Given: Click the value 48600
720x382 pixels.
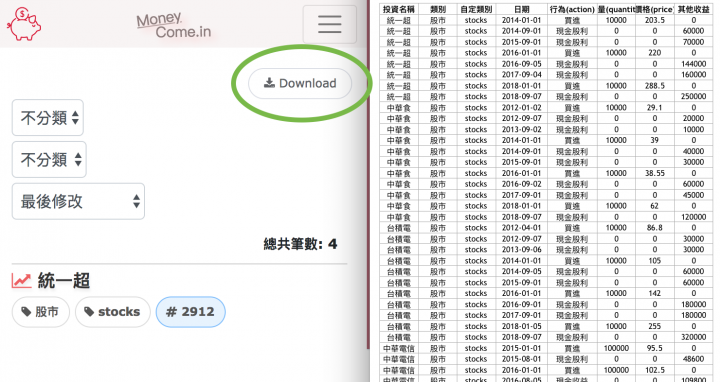Looking at the screenshot, I should point(693,359).
